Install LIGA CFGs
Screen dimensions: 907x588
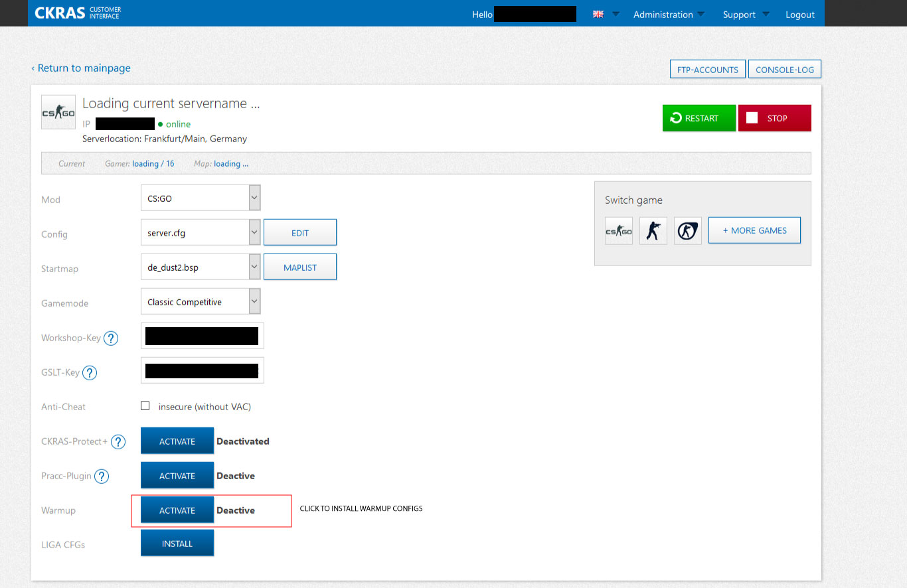(x=177, y=544)
